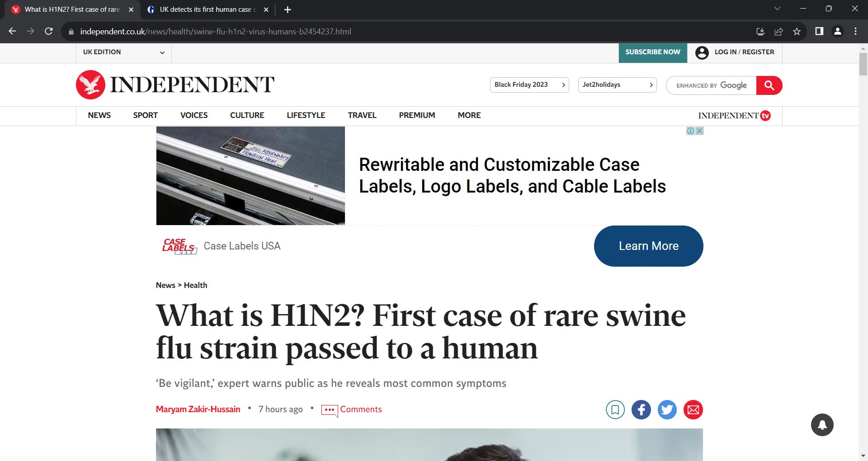Bookmark this page using the star icon
This screenshot has height=461, width=868.
[x=797, y=31]
